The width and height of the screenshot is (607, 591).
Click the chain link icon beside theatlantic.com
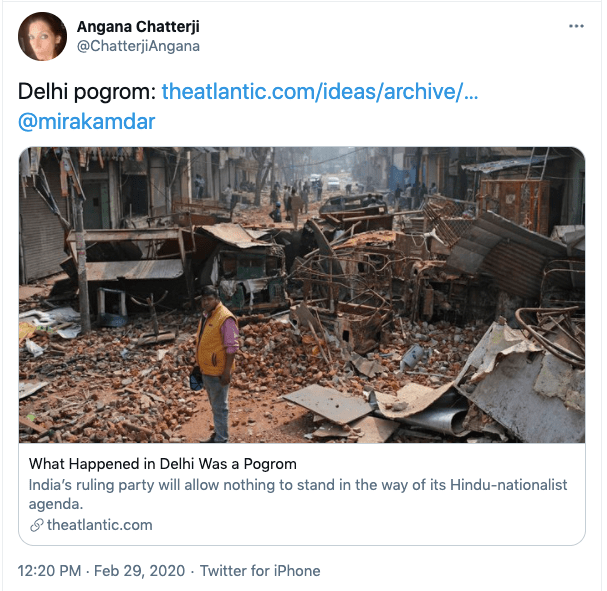37,525
